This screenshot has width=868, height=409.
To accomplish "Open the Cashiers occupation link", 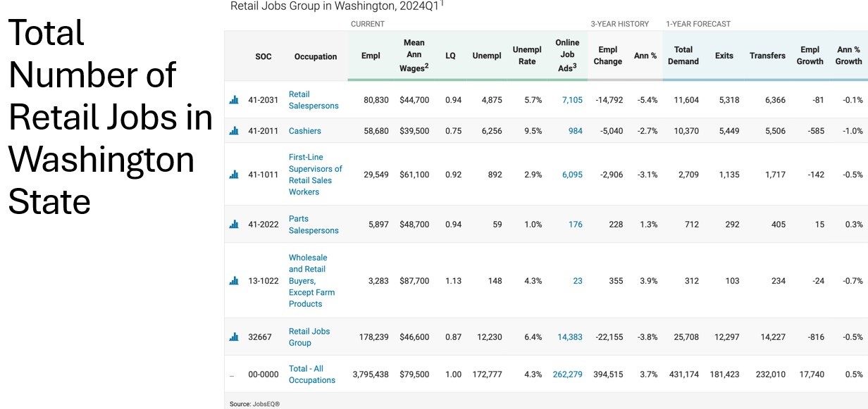I will click(x=305, y=131).
